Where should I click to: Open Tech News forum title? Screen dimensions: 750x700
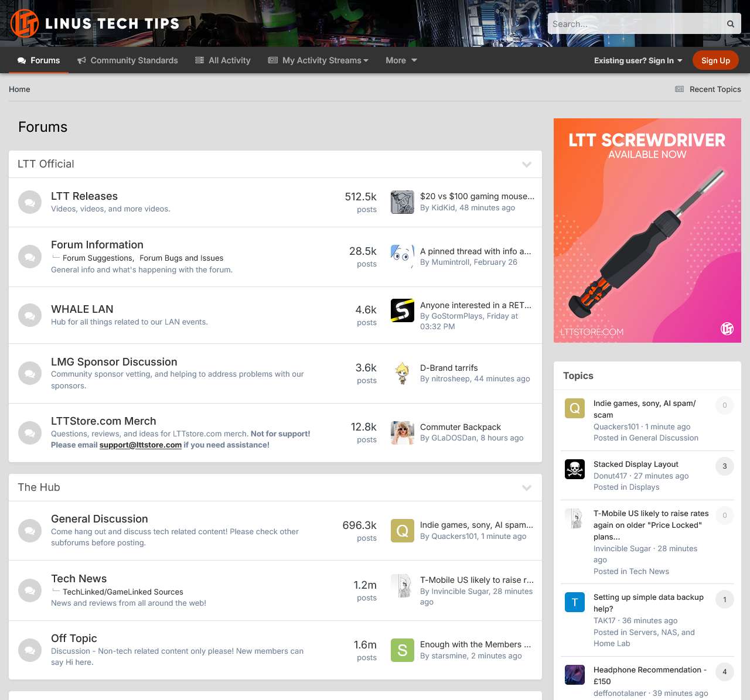point(79,579)
